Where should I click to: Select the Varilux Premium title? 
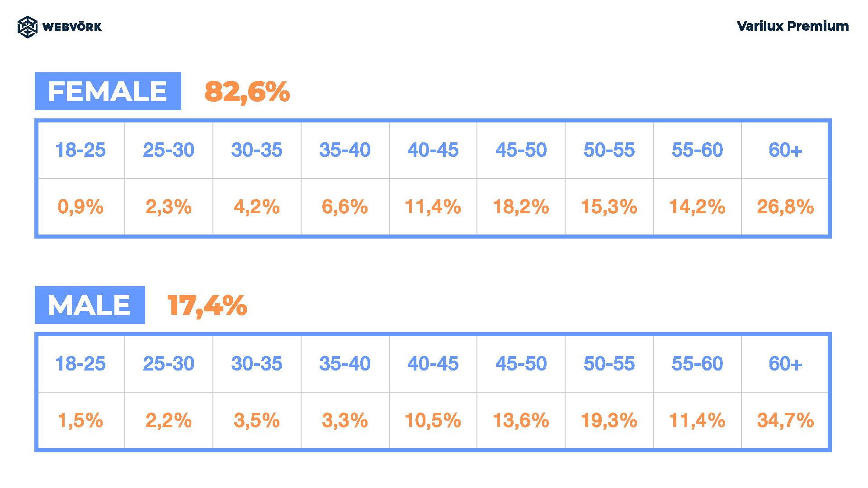793,26
